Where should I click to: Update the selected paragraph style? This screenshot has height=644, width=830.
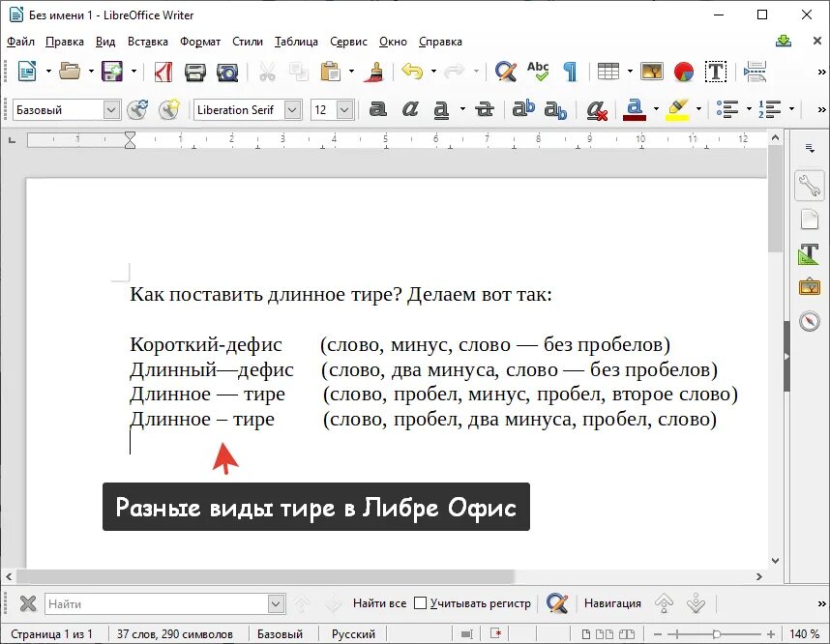coord(137,109)
